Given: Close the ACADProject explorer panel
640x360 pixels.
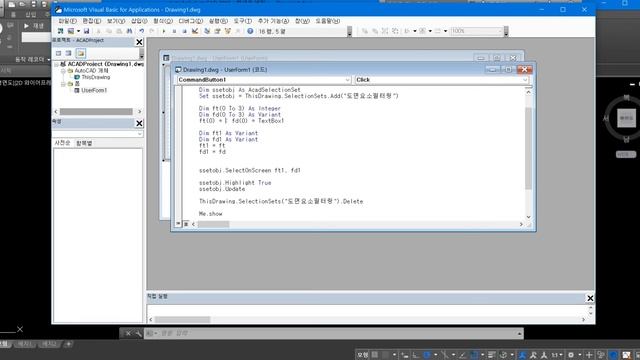Looking at the screenshot, I should point(139,42).
